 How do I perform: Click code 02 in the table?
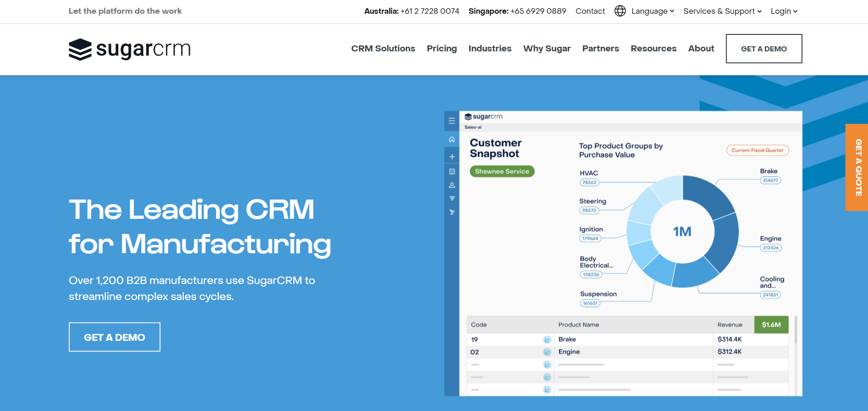[475, 352]
